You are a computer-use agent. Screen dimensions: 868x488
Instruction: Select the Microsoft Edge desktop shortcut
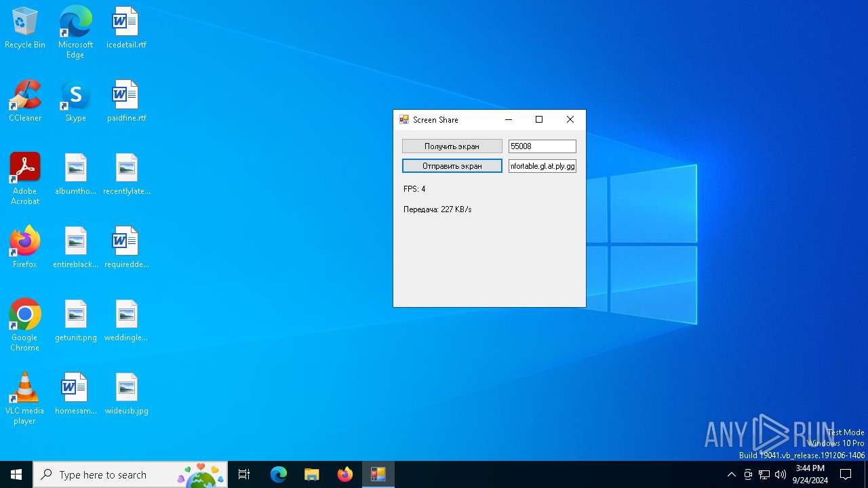(75, 33)
